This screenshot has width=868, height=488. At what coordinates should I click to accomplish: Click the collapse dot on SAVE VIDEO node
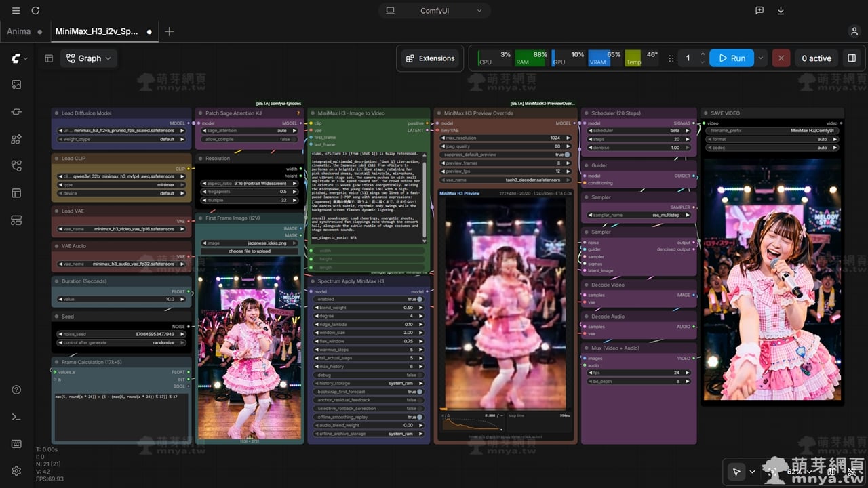705,113
